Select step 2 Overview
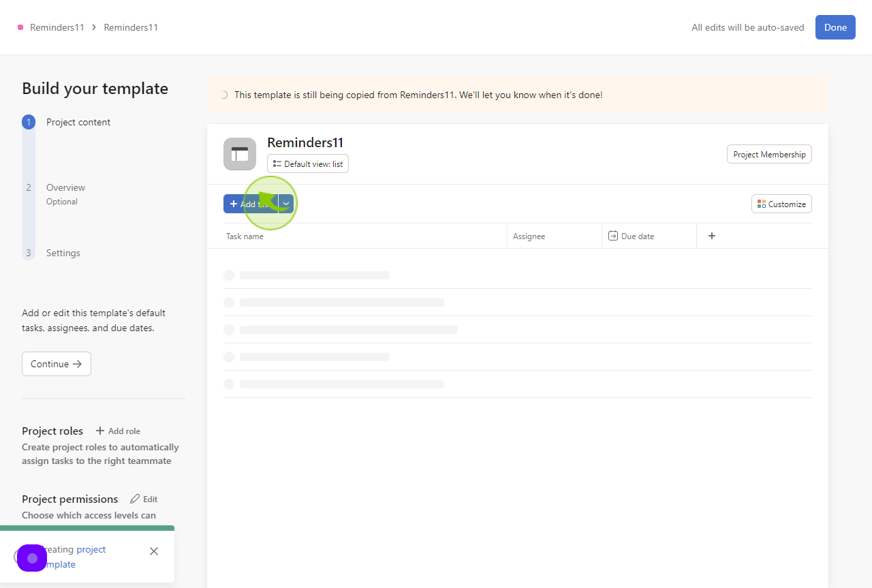Viewport: 872px width, 588px height. click(65, 187)
